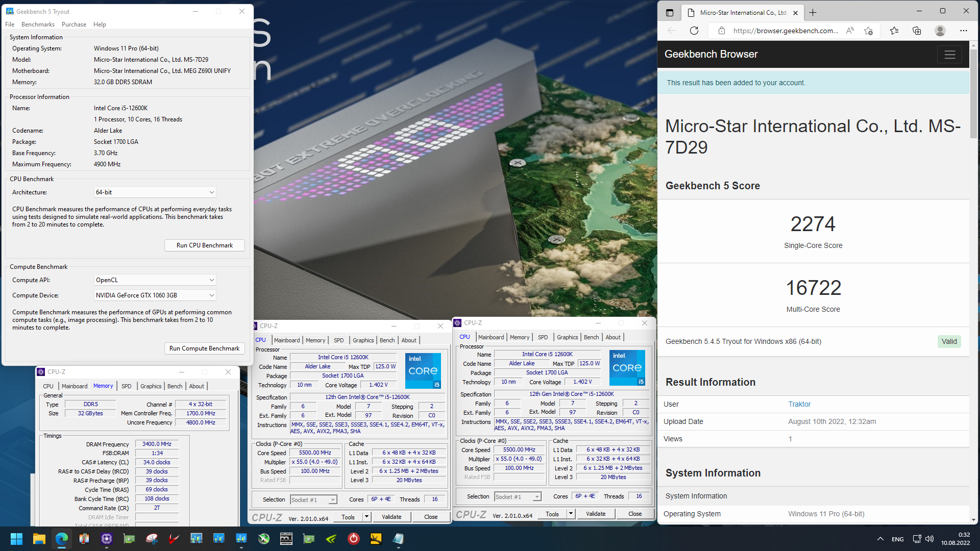
Task: Open Bench tab in middle CPU-Z window
Action: tap(387, 340)
